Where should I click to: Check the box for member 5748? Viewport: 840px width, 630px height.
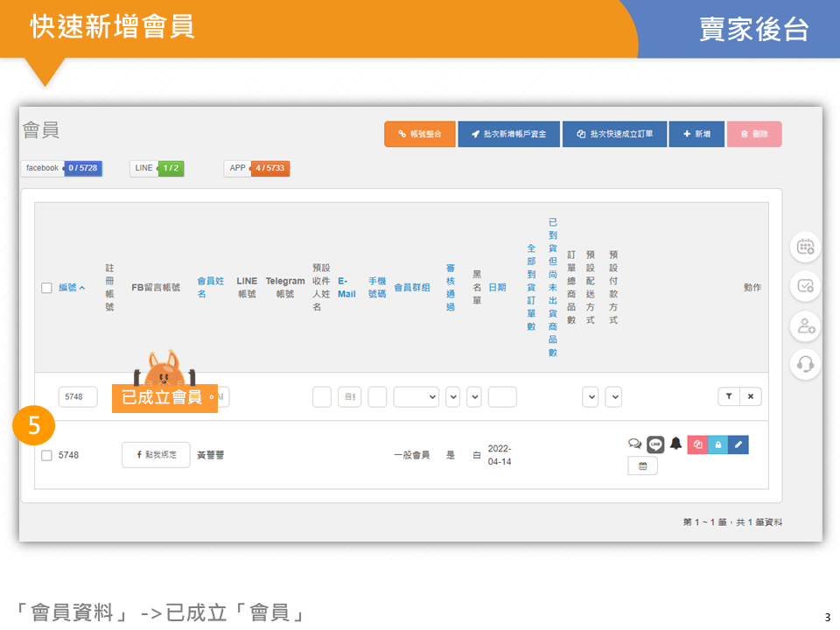coord(47,455)
